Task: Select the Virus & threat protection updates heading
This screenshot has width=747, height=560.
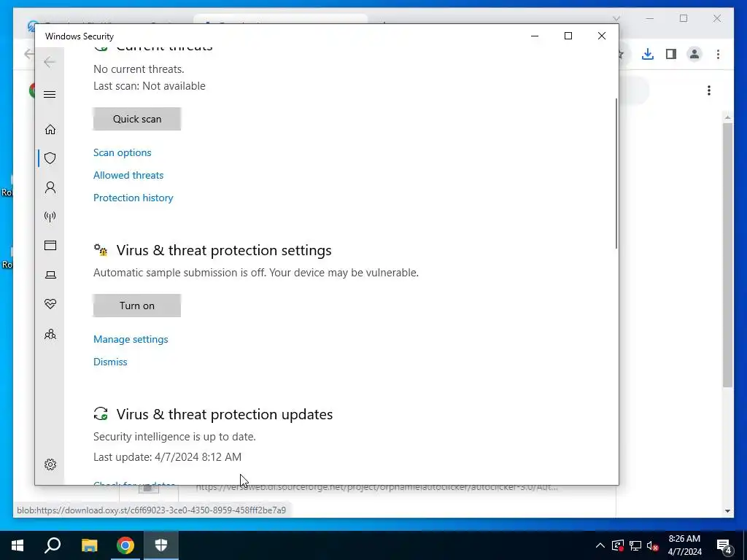Action: (225, 414)
